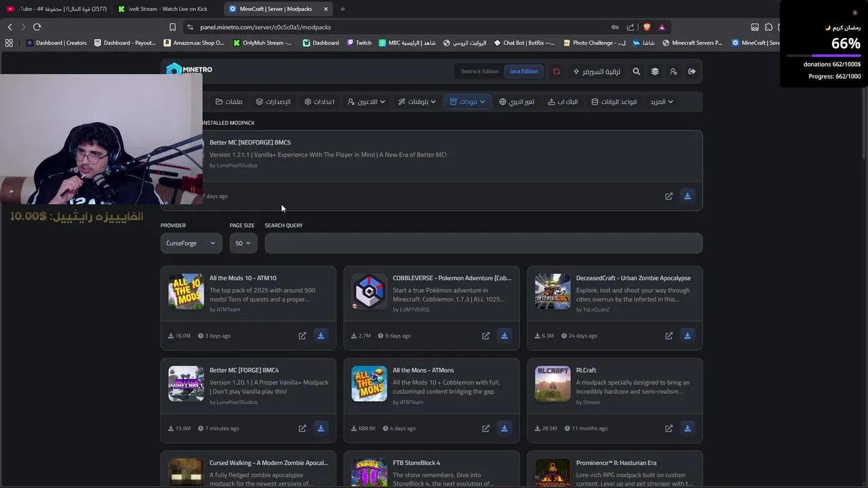Open the Twitch bookmark
The height and width of the screenshot is (488, 868).
pyautogui.click(x=359, y=43)
